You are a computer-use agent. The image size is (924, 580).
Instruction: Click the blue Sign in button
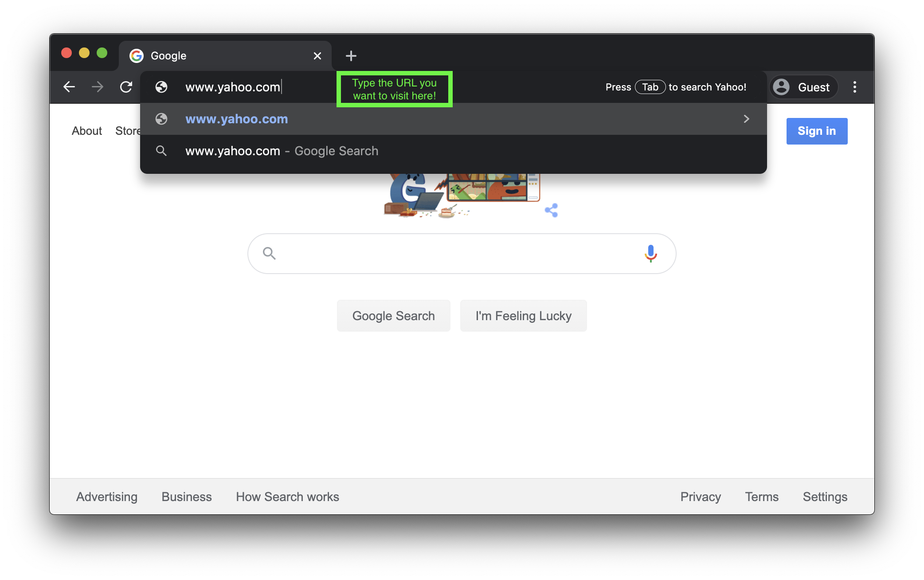coord(817,131)
